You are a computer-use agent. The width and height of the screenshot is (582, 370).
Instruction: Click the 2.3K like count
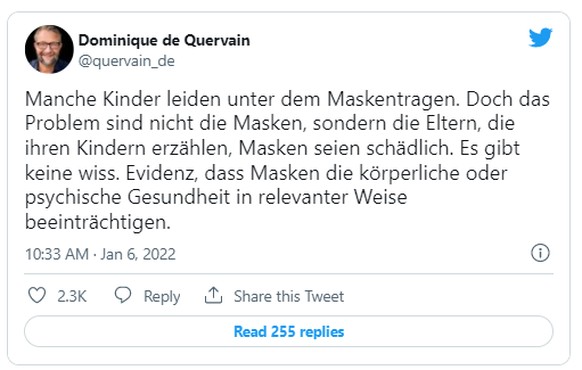point(72,296)
